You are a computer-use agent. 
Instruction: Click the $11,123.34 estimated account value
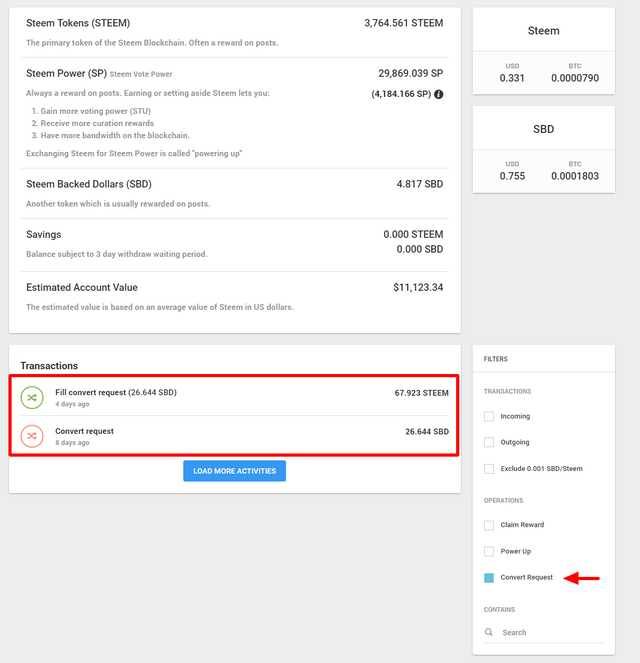click(x=418, y=288)
